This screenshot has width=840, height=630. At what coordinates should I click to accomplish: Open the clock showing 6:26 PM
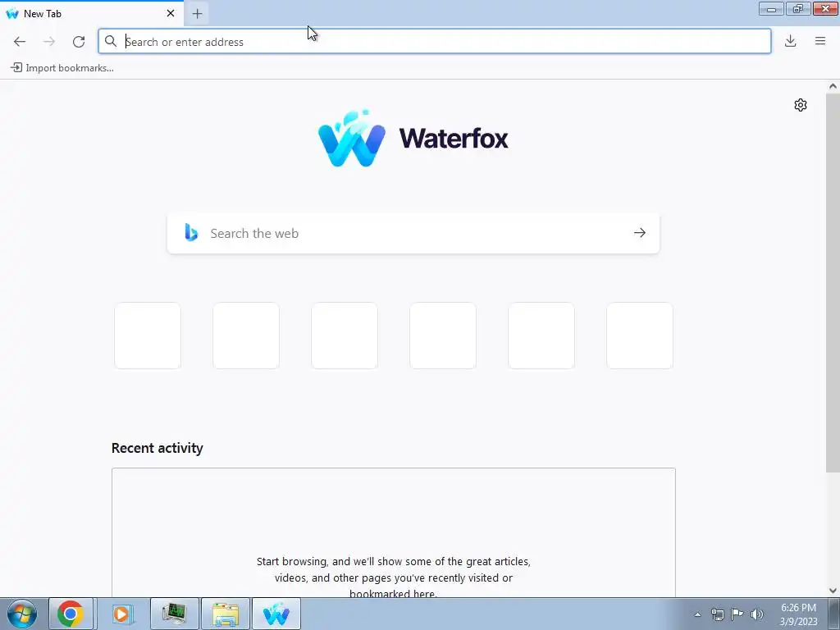coord(798,614)
